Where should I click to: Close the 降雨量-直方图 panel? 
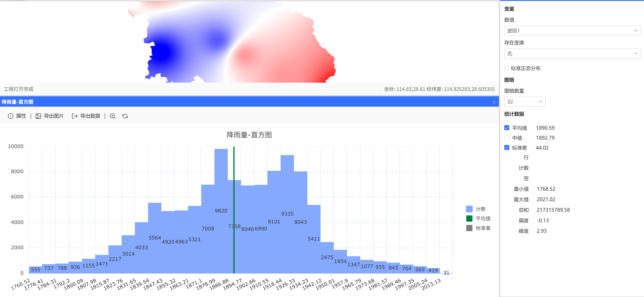pyautogui.click(x=494, y=102)
